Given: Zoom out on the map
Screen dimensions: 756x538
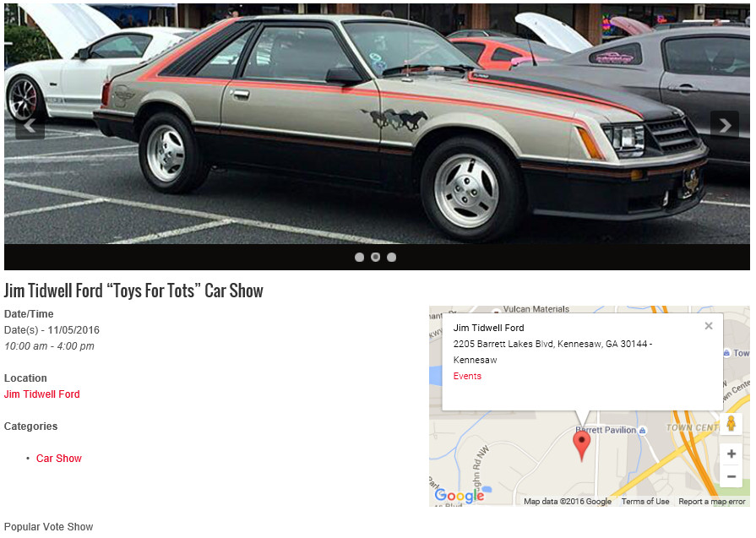Looking at the screenshot, I should [731, 476].
